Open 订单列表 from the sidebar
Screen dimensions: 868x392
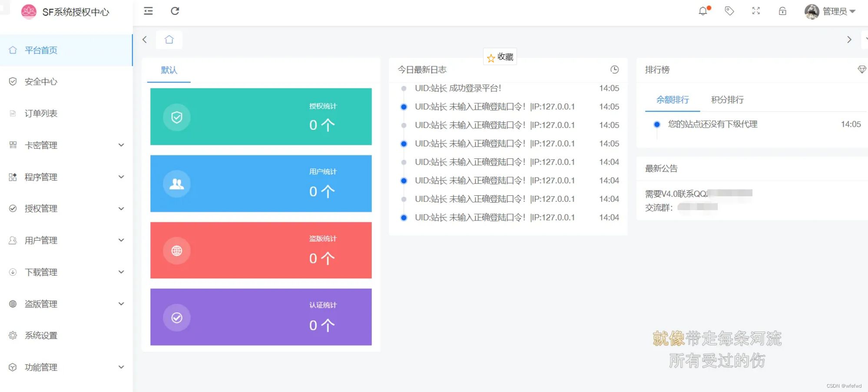pyautogui.click(x=41, y=113)
